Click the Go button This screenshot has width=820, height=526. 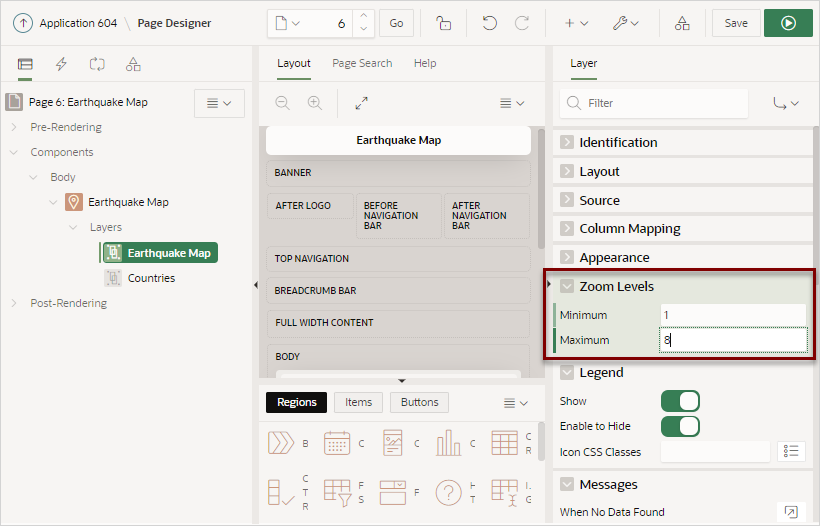coord(396,23)
